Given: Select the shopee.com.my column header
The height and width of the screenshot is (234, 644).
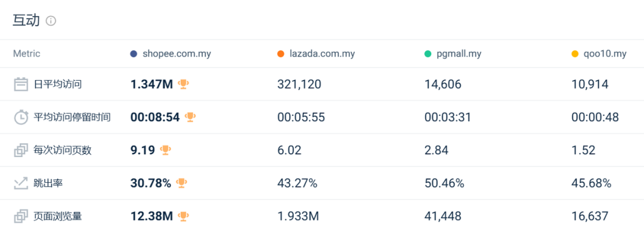Looking at the screenshot, I should [170, 54].
